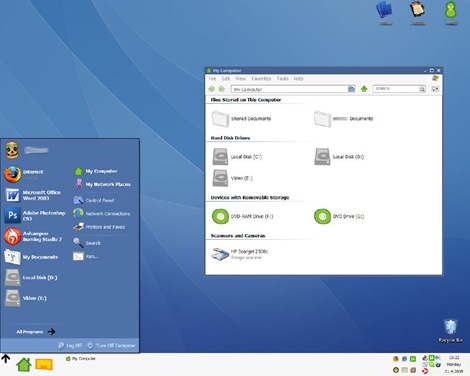Click 'Devices with Removable Storage' heading
470x376 pixels.
click(x=250, y=197)
